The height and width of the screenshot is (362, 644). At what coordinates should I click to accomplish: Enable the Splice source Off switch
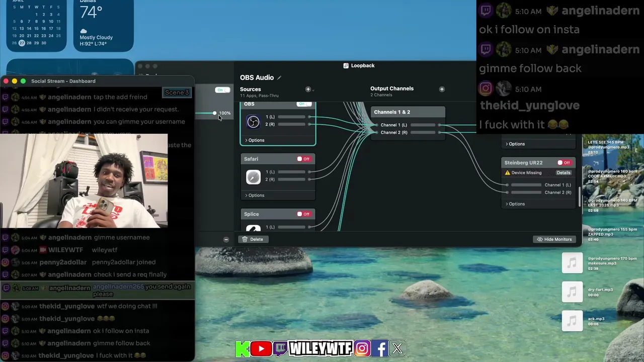point(303,214)
